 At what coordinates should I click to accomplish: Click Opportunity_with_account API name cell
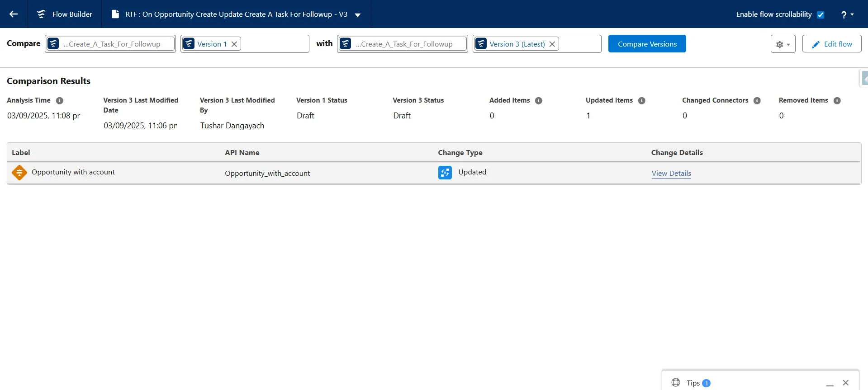(267, 174)
